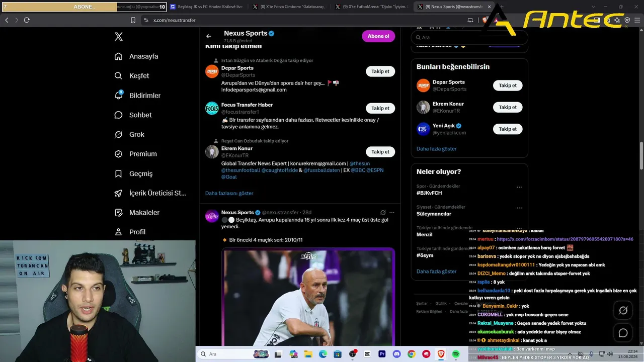Open the @fussballdaten mention link
The image size is (644, 362).
click(x=323, y=170)
